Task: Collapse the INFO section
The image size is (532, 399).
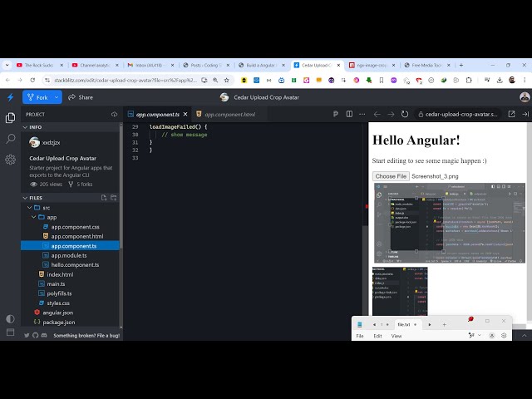Action: pos(26,127)
